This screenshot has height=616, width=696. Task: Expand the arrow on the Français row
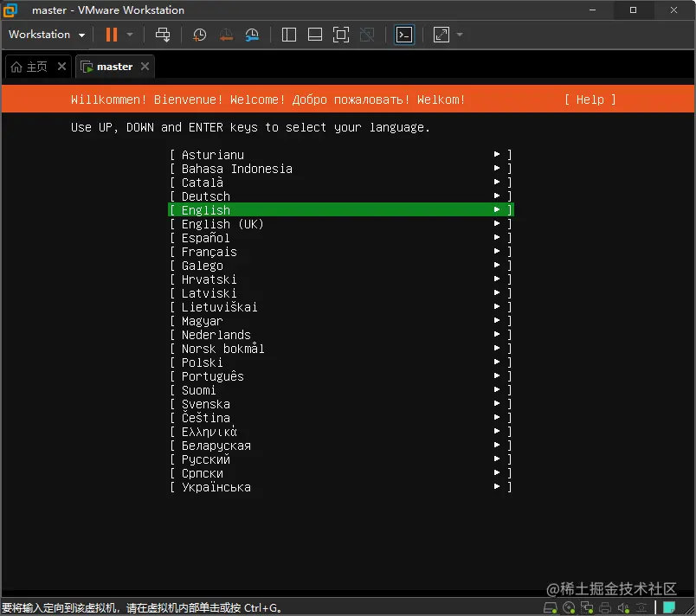pos(497,251)
